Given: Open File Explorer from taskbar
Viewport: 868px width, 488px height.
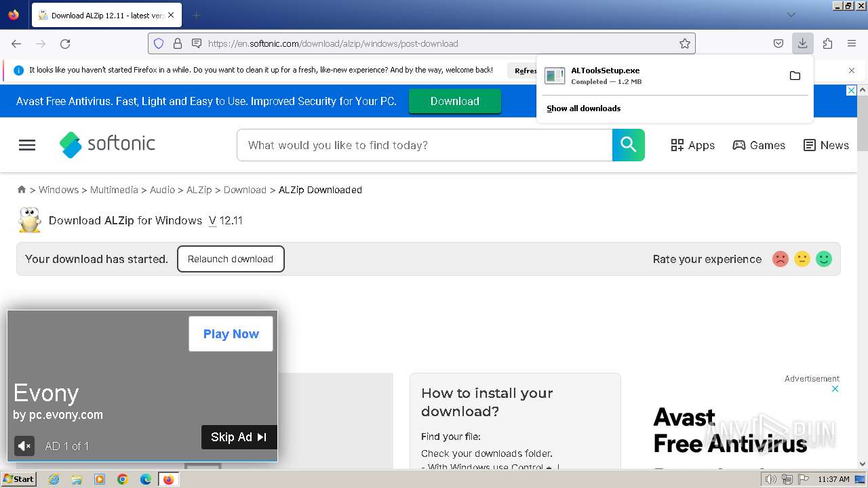Looking at the screenshot, I should point(77,479).
